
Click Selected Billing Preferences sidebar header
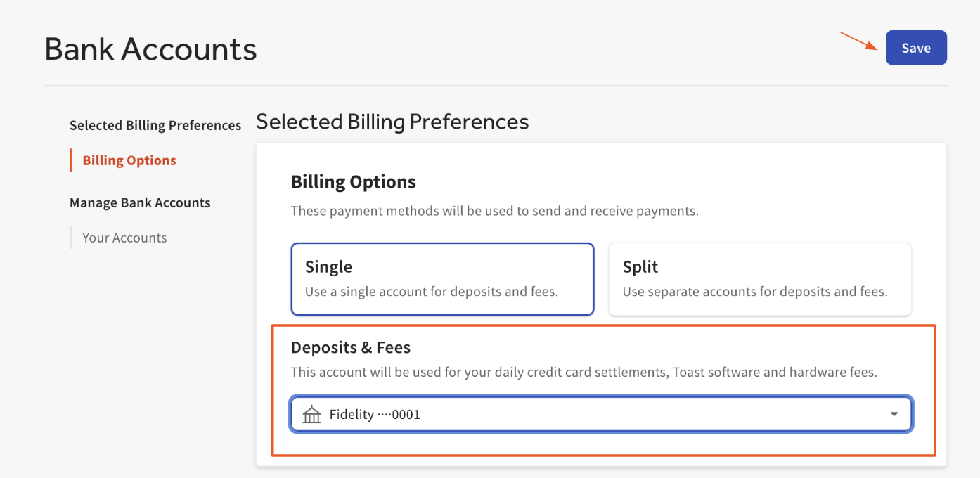[155, 125]
